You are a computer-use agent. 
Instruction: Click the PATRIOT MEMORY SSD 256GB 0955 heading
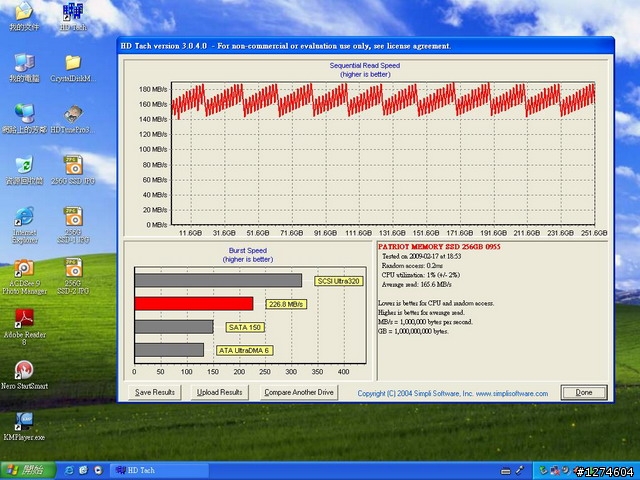[x=439, y=247]
